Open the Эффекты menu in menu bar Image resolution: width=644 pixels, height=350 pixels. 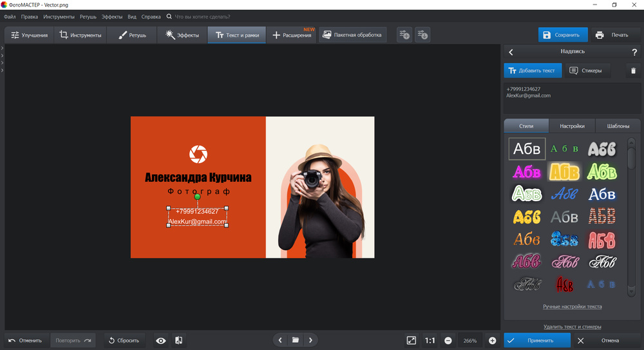111,17
